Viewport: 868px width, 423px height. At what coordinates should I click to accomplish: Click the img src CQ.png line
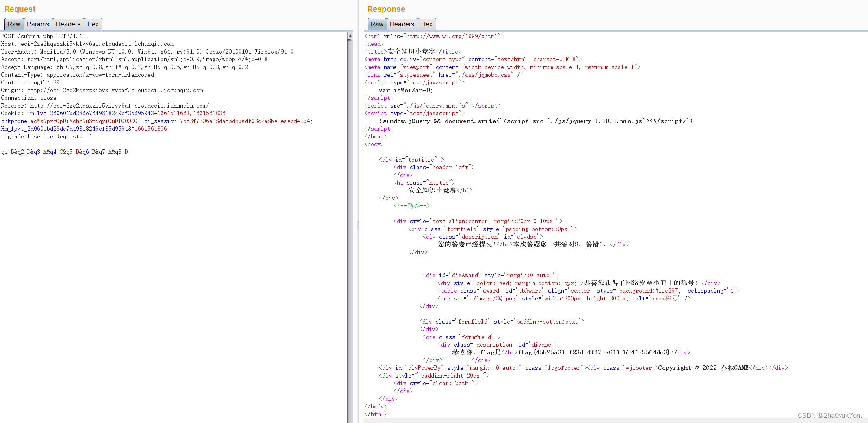point(564,298)
